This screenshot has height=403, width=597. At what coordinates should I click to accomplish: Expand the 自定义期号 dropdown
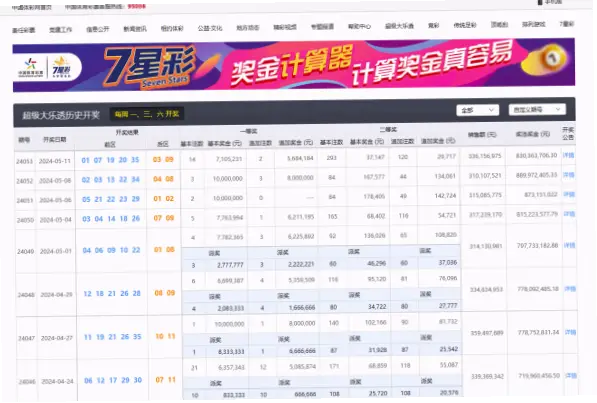point(537,110)
